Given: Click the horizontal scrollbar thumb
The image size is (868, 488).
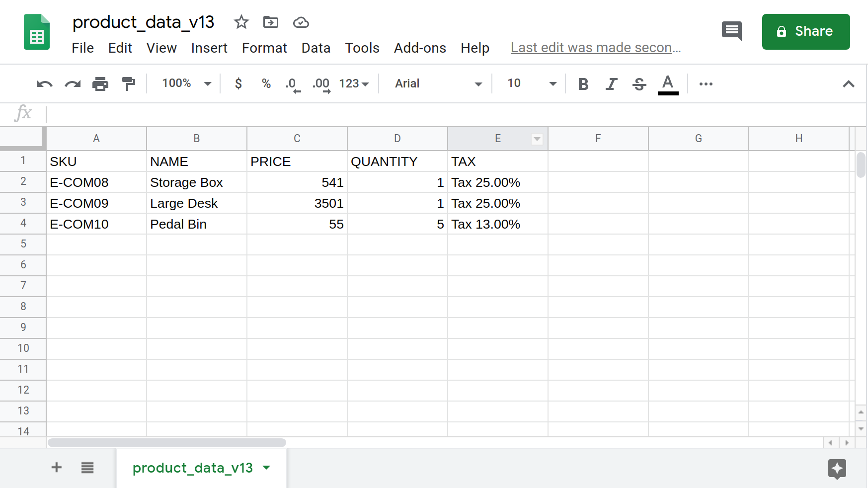Looking at the screenshot, I should pyautogui.click(x=167, y=442).
